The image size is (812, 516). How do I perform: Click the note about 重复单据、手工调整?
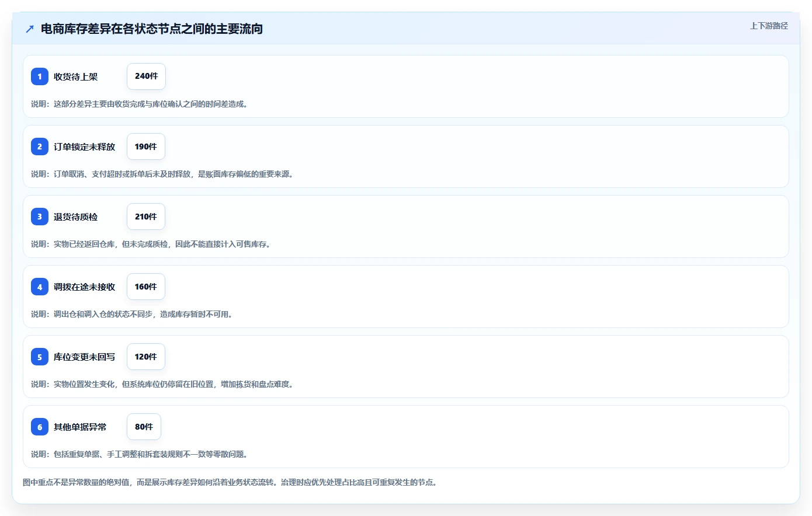click(x=141, y=454)
